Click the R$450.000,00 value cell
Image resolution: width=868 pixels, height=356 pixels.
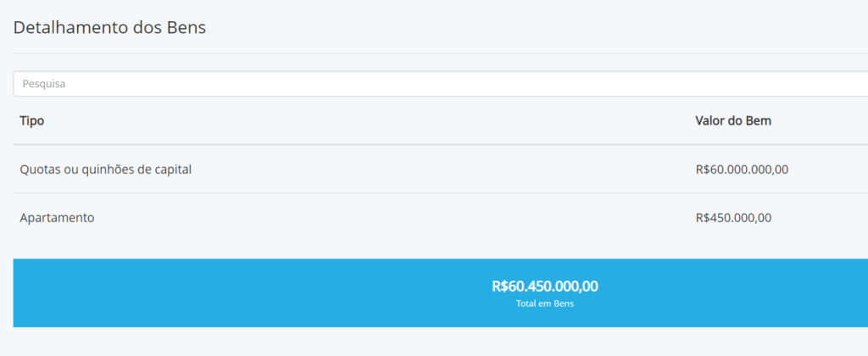click(733, 218)
